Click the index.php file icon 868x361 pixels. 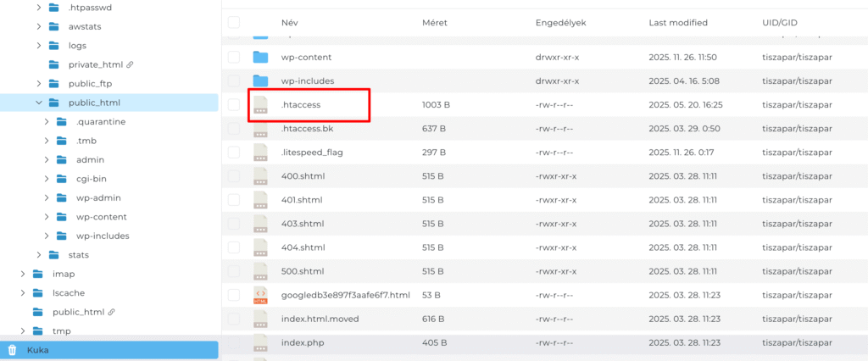click(260, 342)
